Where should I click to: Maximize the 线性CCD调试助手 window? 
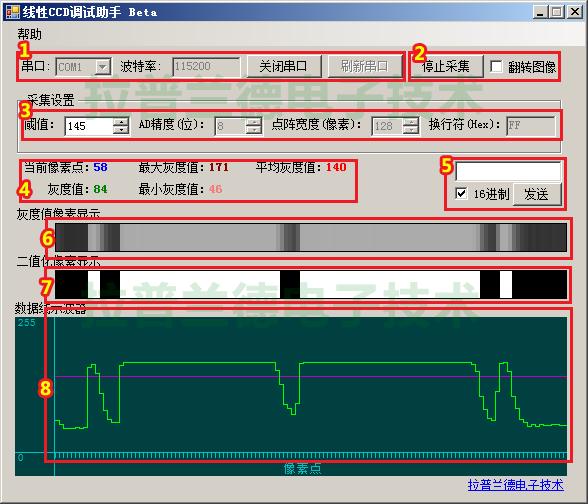[557, 12]
